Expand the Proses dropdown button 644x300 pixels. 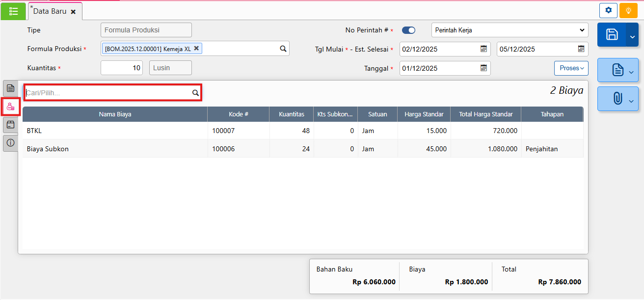(571, 68)
